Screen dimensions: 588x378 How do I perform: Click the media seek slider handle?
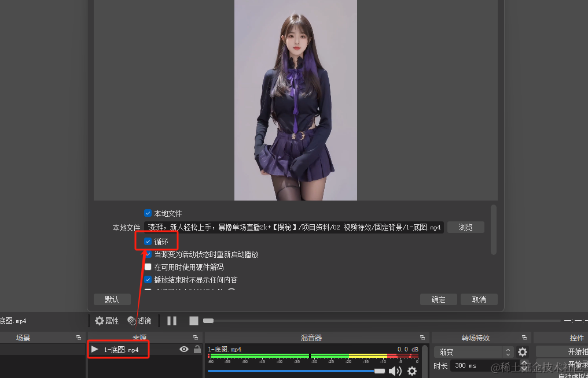coord(208,321)
